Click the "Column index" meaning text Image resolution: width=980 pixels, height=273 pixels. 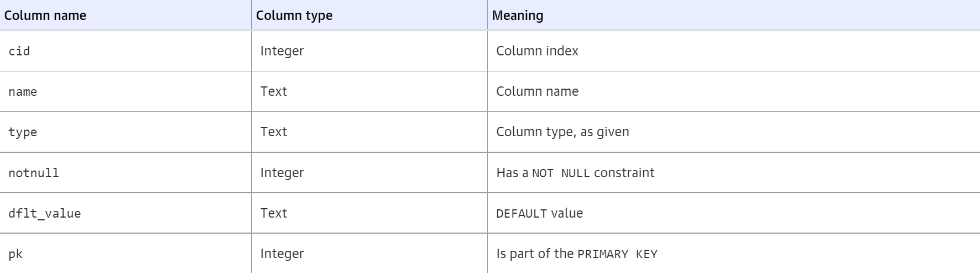[537, 51]
